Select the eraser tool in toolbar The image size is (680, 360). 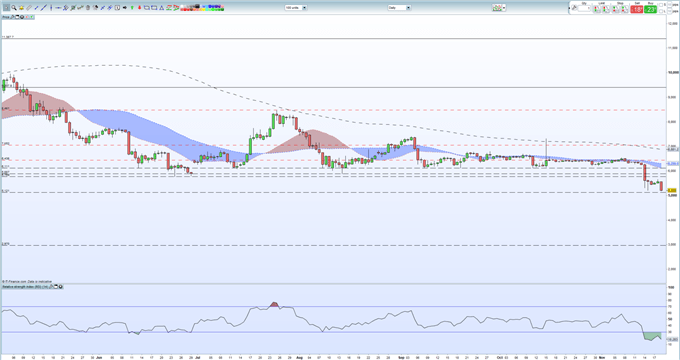(29, 7)
